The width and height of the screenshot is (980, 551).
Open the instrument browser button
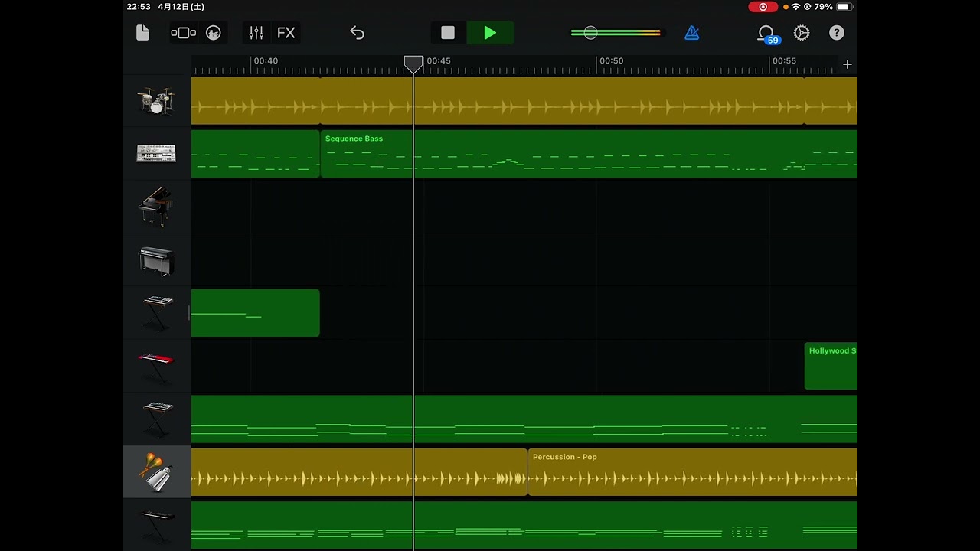(214, 33)
